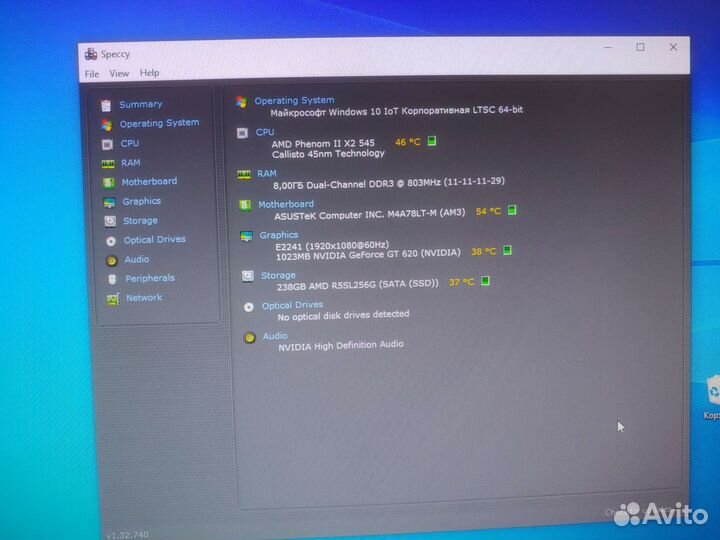Click the CPU heading link in summary
720x540 pixels.
[265, 132]
